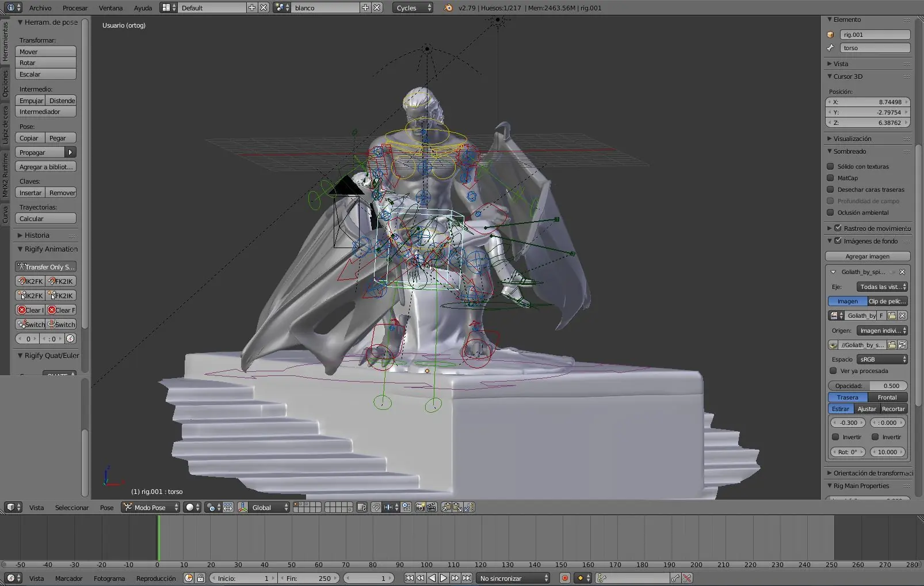Viewport: 924px width, 586px height.
Task: Enable 'Oclusión ambiental' checkbox
Action: 830,212
